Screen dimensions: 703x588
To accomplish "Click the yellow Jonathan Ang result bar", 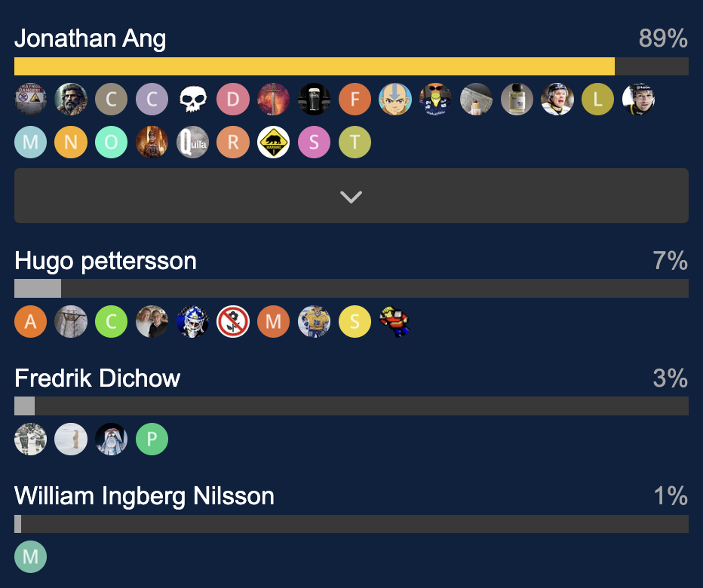I will coord(314,66).
